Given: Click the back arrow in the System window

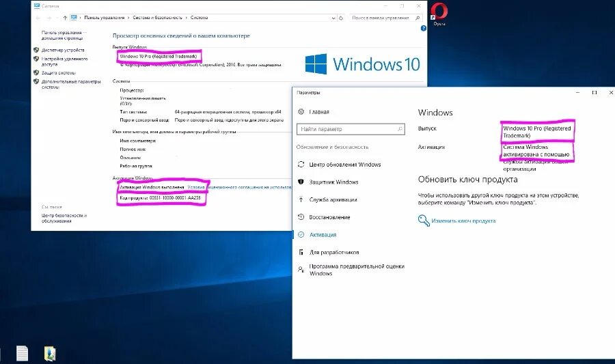Looking at the screenshot, I should tap(38, 18).
